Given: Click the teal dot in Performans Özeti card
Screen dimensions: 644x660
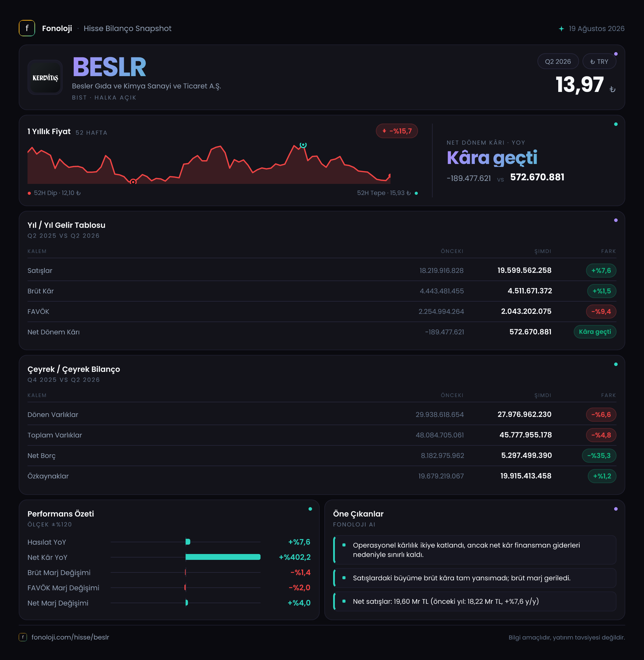Looking at the screenshot, I should pyautogui.click(x=310, y=509).
